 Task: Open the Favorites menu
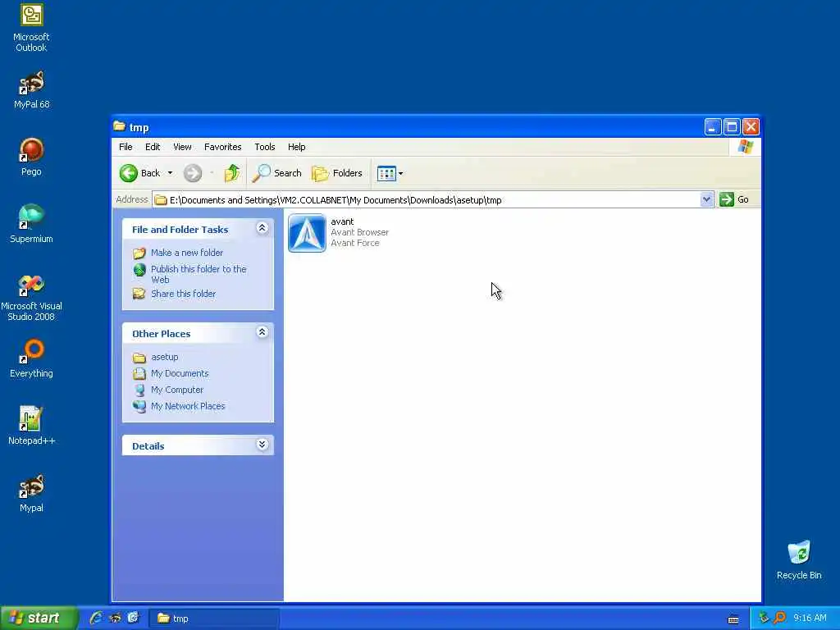pyautogui.click(x=223, y=147)
